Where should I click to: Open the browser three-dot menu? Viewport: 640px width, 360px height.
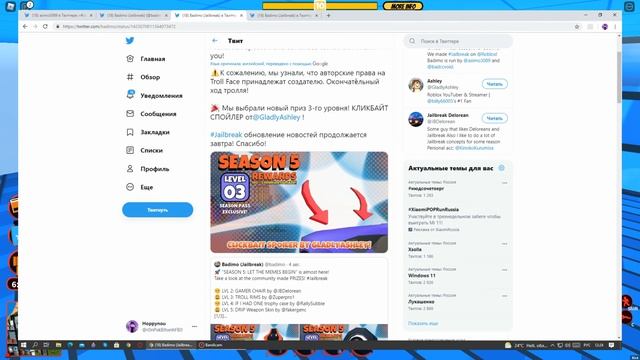coord(615,27)
